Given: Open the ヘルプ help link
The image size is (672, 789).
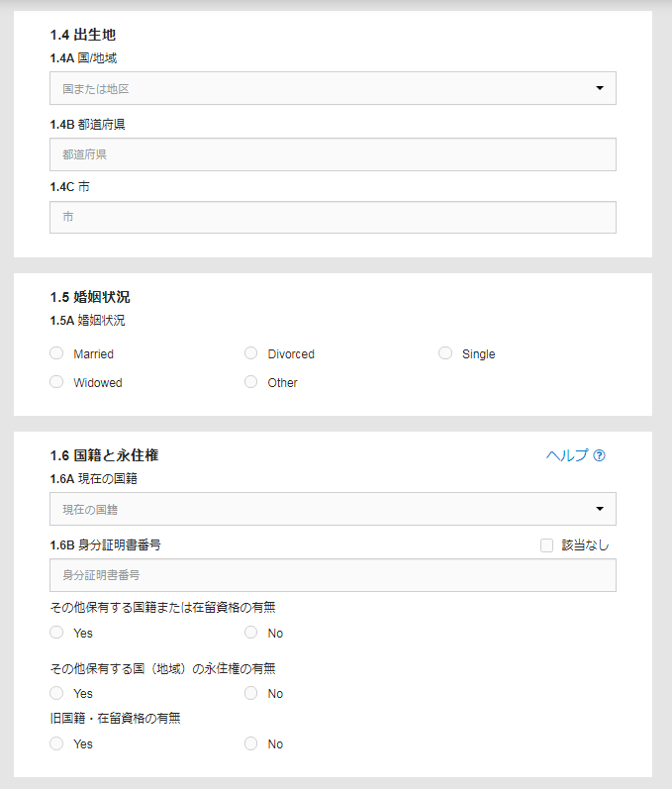Looking at the screenshot, I should pyautogui.click(x=567, y=455).
